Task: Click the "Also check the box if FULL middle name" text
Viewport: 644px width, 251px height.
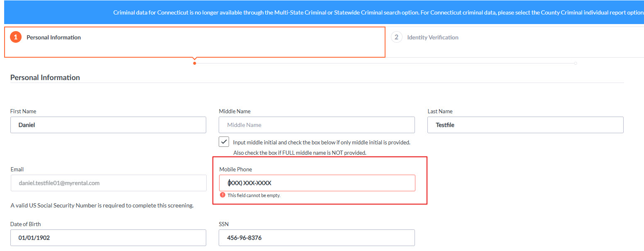Action: [300, 153]
